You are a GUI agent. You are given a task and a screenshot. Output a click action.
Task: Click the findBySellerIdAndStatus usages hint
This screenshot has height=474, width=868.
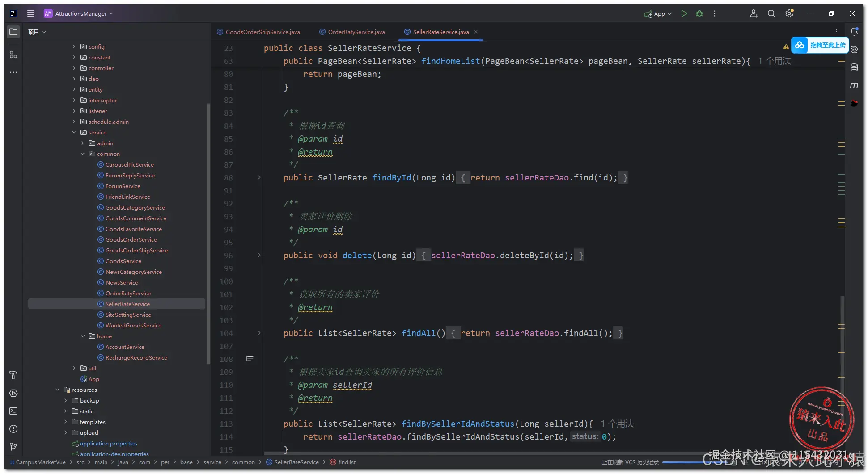point(617,424)
